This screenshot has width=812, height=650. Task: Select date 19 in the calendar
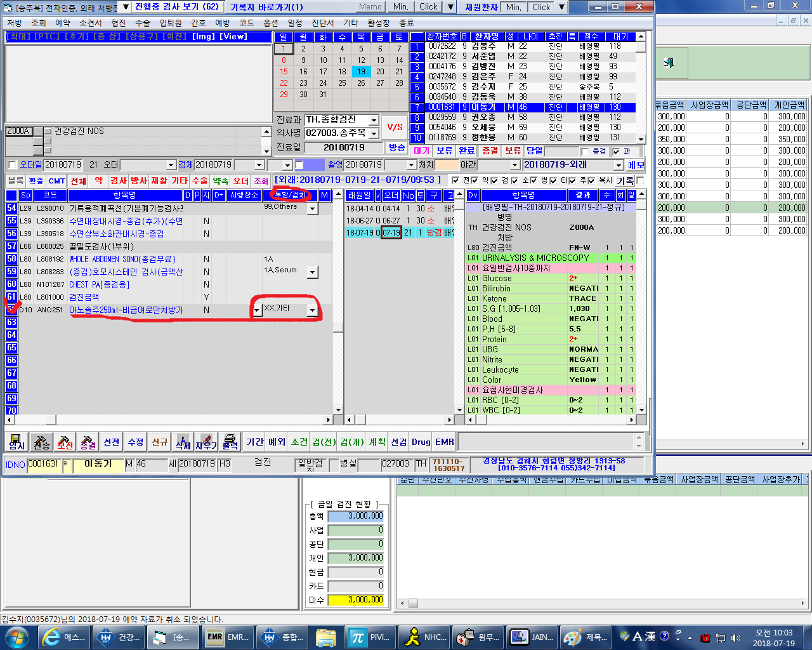(361, 72)
